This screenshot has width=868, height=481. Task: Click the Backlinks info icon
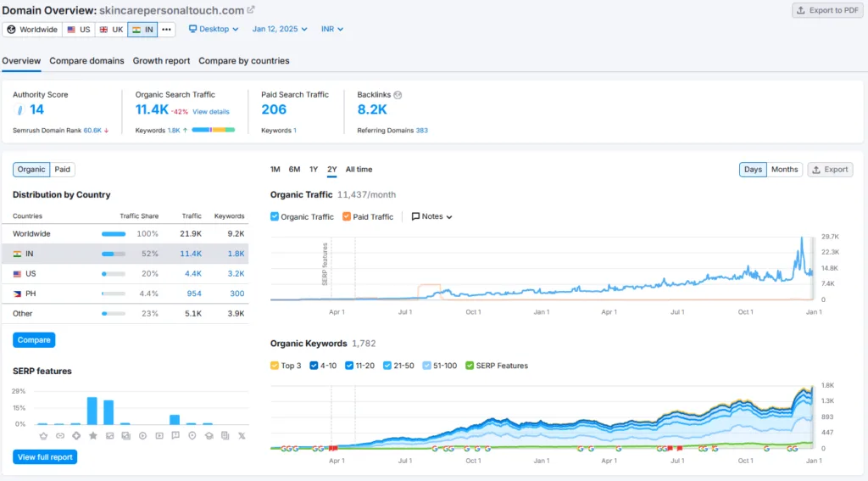point(398,95)
